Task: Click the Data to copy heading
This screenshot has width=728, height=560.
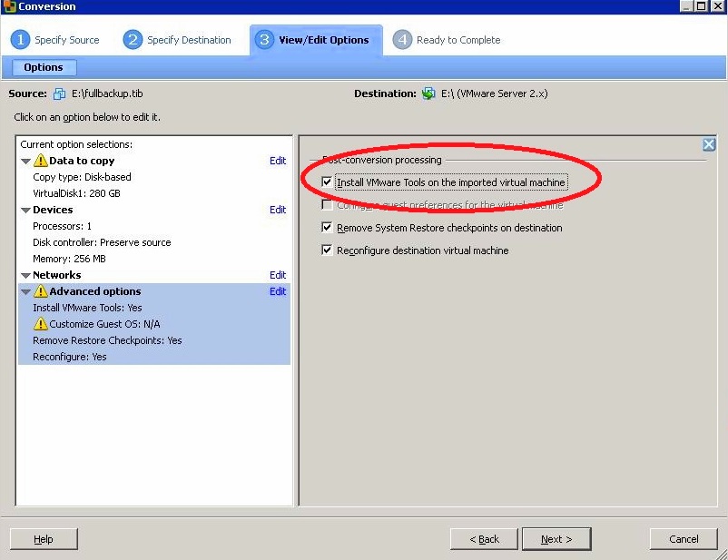Action: (82, 161)
